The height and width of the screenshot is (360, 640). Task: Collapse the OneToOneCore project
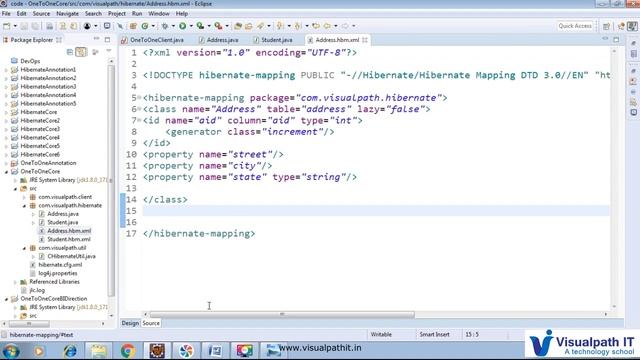tap(6, 172)
